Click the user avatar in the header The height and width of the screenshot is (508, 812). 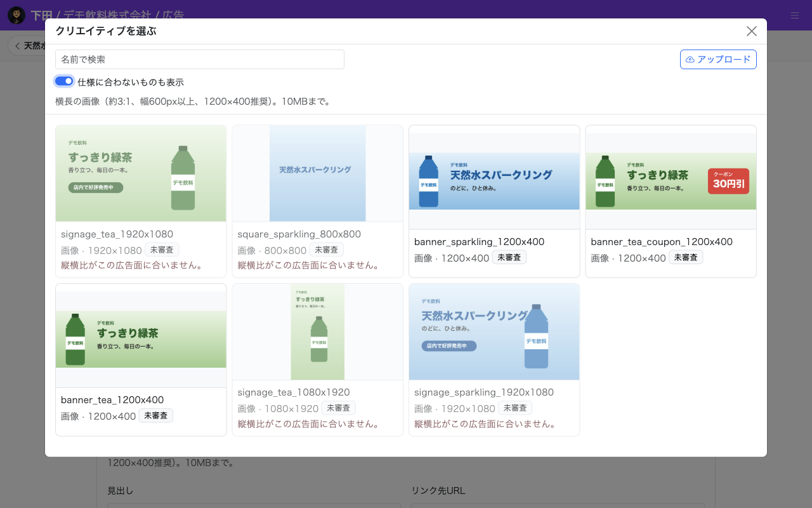(x=16, y=15)
